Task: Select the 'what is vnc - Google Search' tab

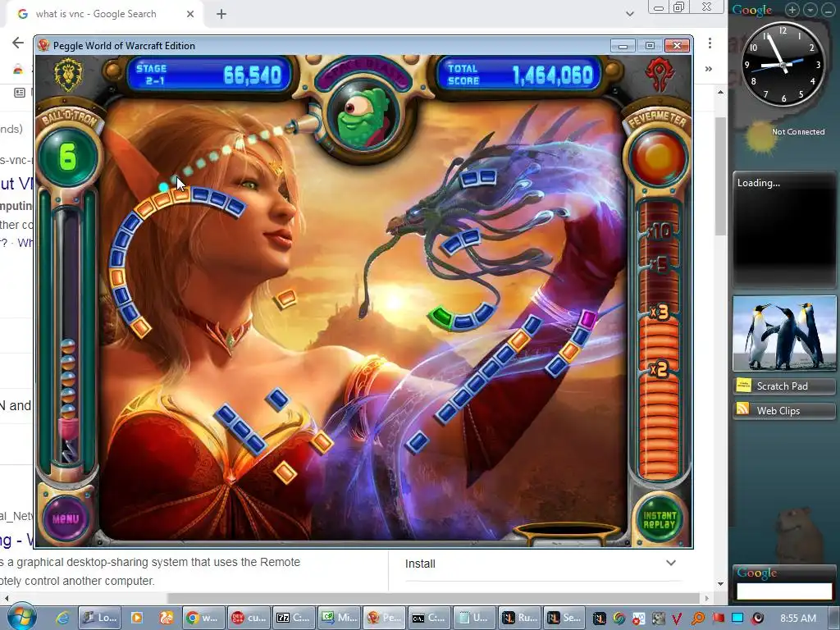Action: [x=97, y=14]
